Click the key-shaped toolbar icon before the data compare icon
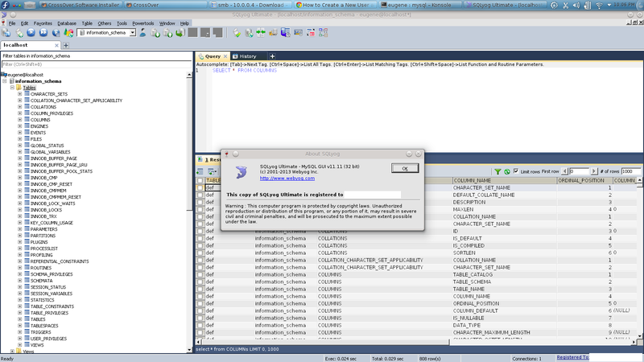The height and width of the screenshot is (362, 644). click(273, 33)
